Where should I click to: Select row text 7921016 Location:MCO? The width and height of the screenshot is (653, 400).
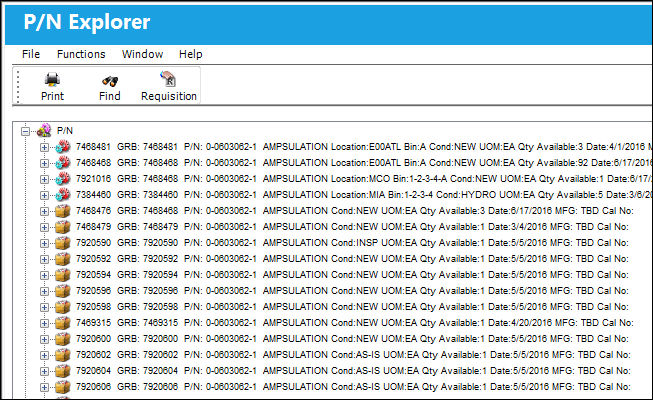(364, 179)
